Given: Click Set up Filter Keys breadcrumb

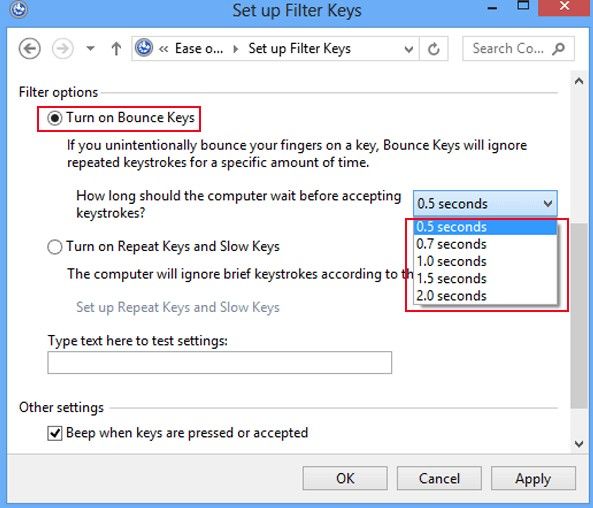Looking at the screenshot, I should click(x=300, y=49).
